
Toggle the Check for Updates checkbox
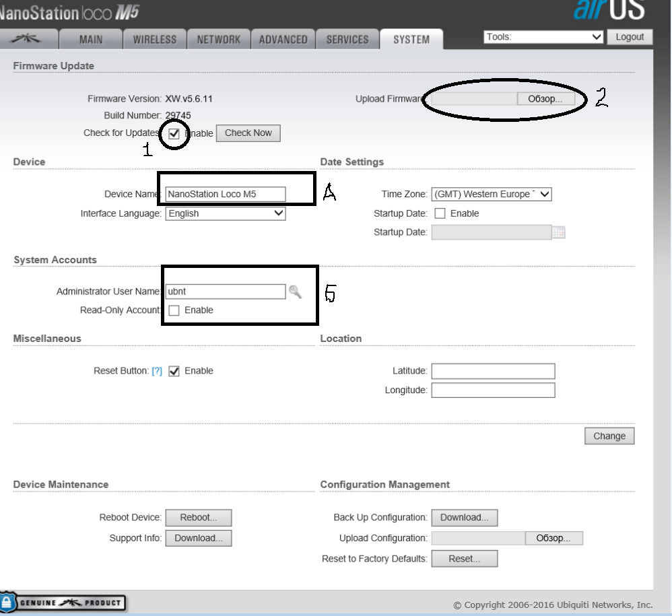click(174, 133)
